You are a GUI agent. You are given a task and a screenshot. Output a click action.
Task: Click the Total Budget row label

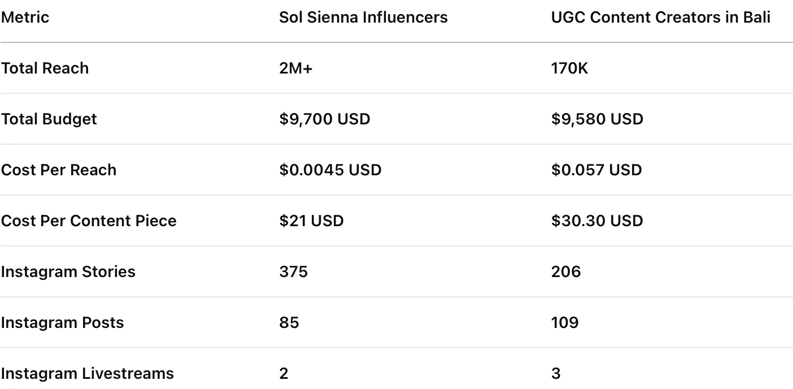pos(49,119)
